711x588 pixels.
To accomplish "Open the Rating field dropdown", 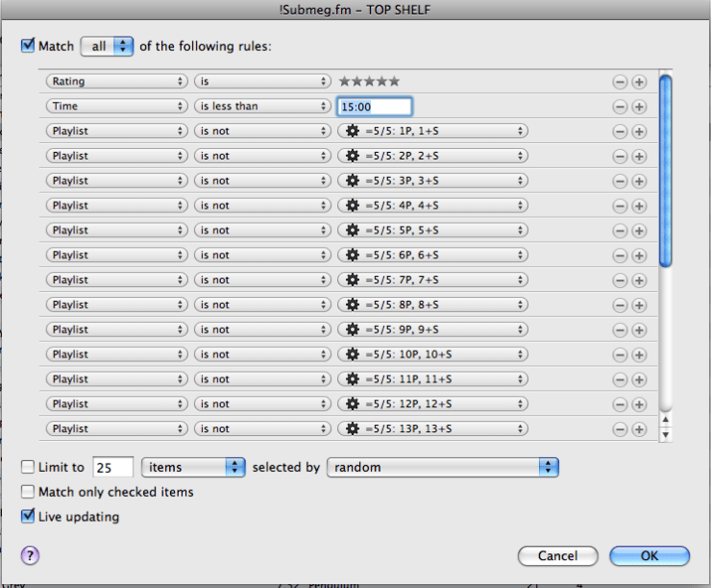I will coord(116,83).
